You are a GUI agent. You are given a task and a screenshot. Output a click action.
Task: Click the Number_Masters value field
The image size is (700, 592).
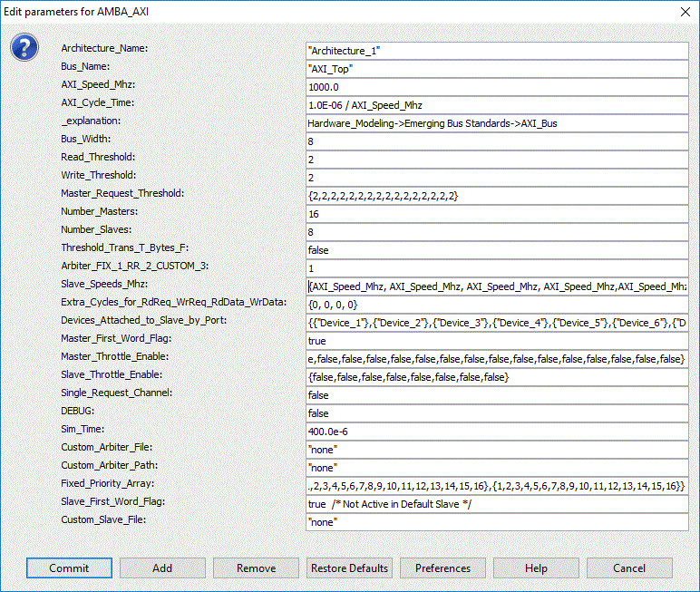point(497,214)
